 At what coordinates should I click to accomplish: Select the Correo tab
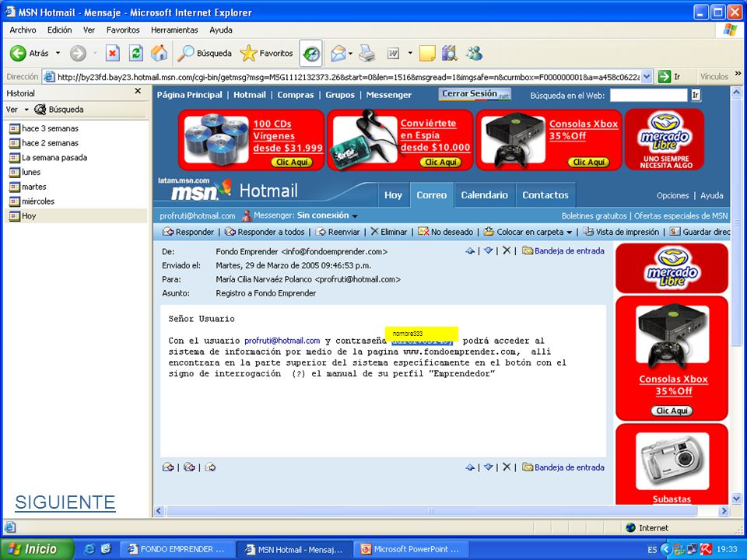[432, 194]
